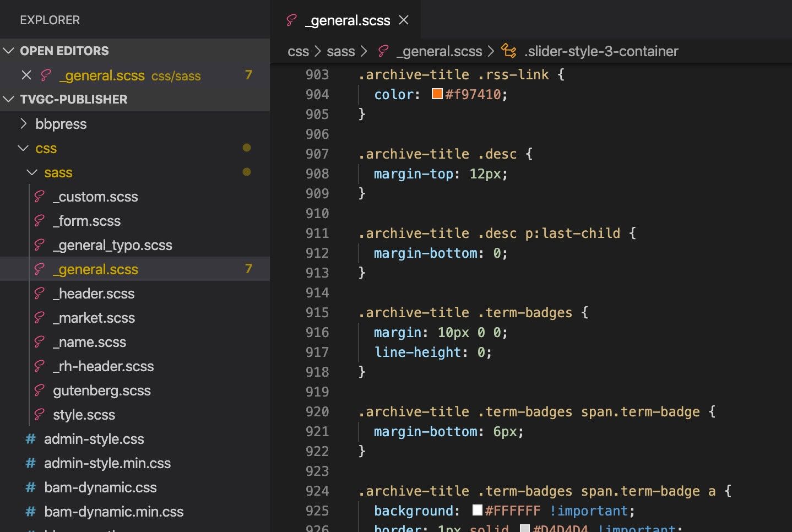Click the Sass icon beside style.scss

pos(39,415)
